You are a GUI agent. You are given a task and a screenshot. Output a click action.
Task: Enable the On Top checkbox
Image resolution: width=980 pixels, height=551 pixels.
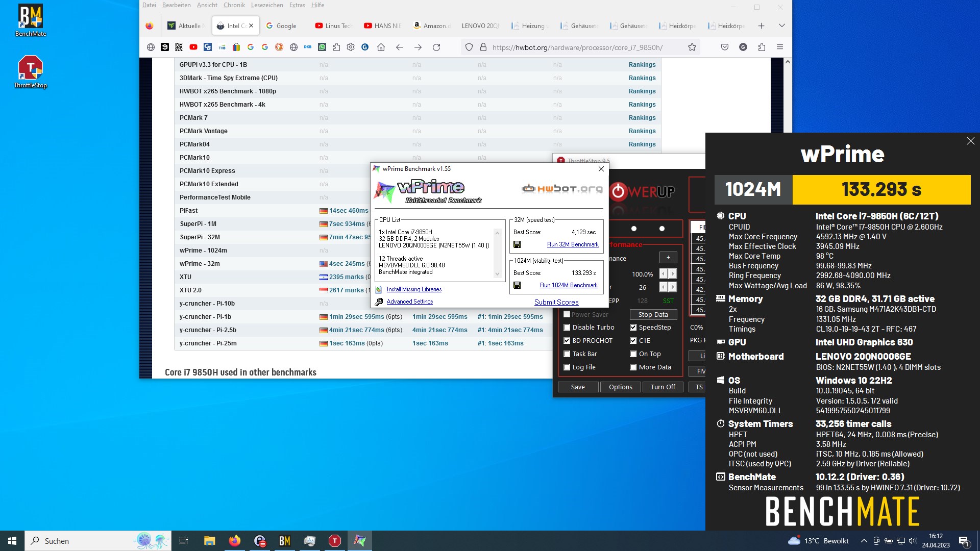point(633,354)
